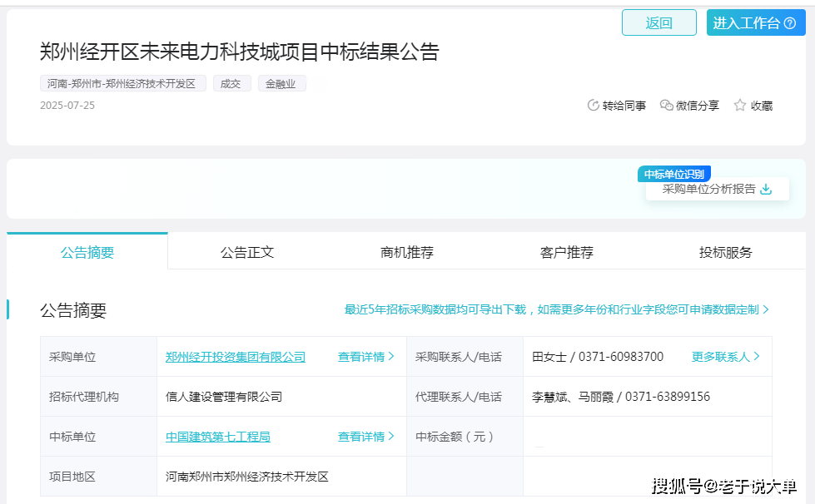Click the 转给同事 forward icon
The width and height of the screenshot is (815, 504).
tap(594, 106)
